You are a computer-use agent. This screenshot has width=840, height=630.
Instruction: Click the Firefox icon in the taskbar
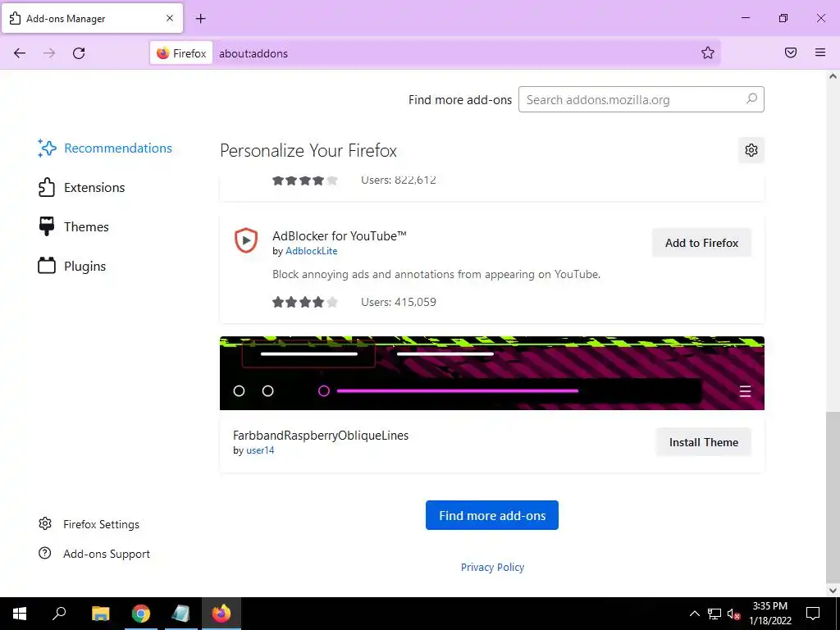[x=221, y=614]
